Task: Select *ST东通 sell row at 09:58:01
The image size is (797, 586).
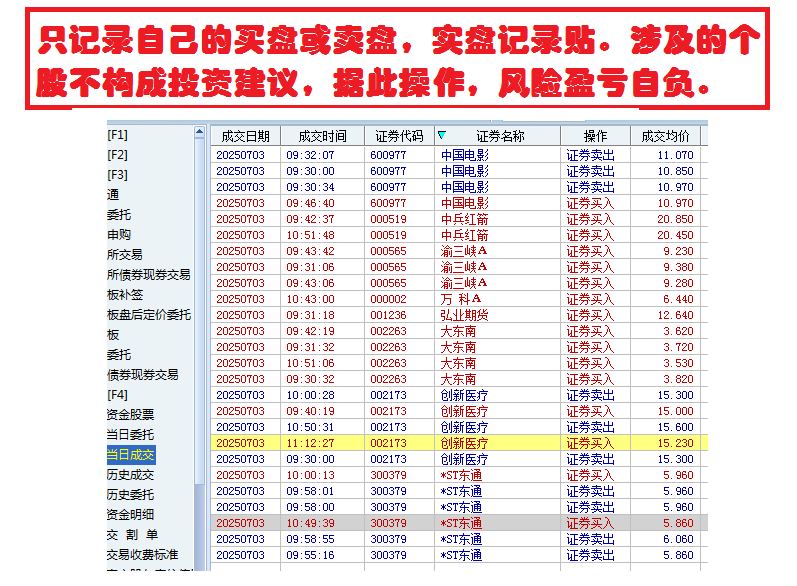Action: tap(459, 491)
